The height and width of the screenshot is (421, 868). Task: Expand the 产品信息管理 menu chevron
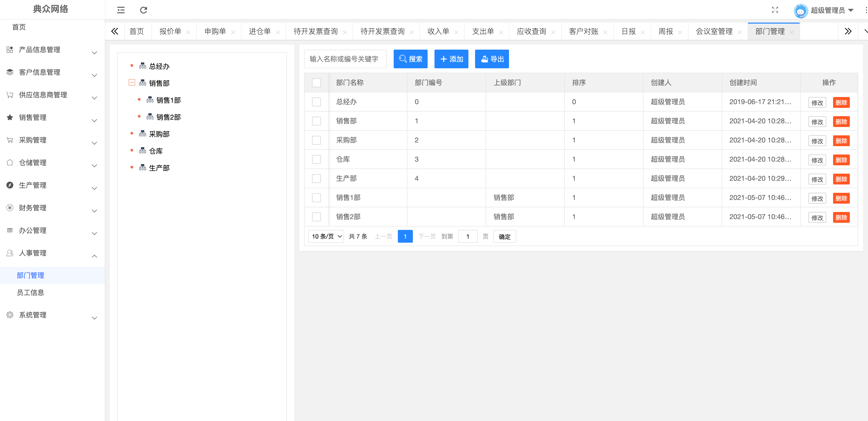pos(94,53)
